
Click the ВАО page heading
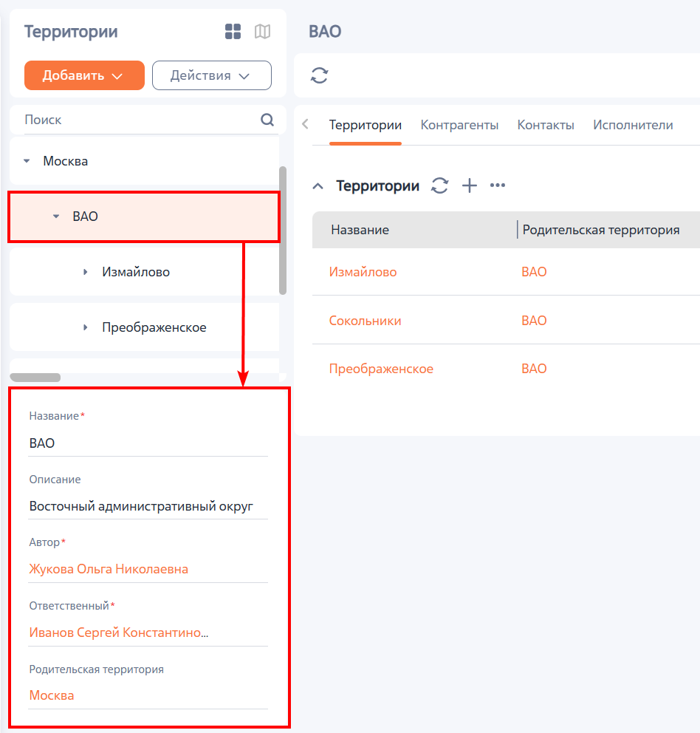point(325,32)
